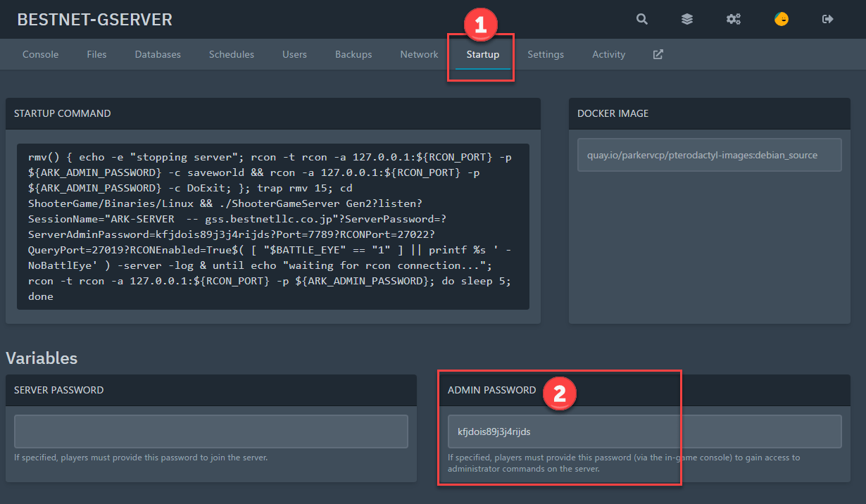This screenshot has height=504, width=866.
Task: Open the search magnifier icon
Action: (x=642, y=20)
